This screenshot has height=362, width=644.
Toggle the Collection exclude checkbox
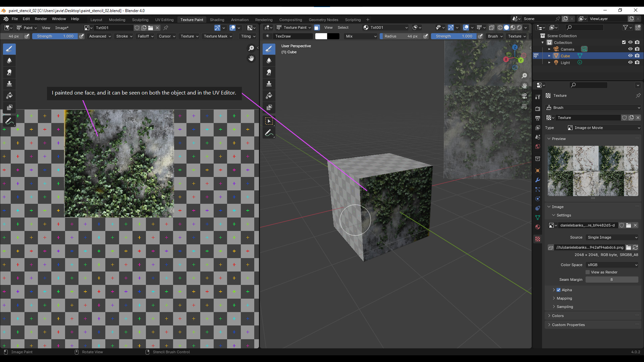coord(624,42)
